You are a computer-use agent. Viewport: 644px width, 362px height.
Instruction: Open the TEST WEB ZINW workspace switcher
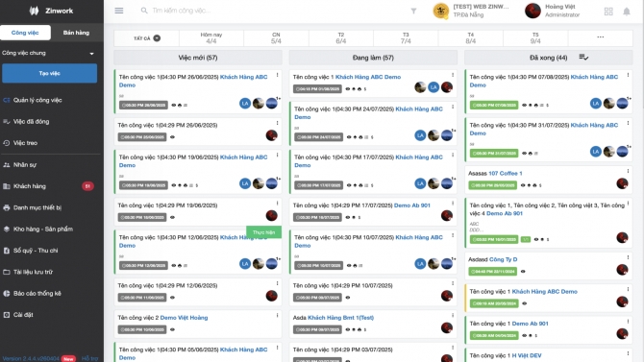[x=472, y=11]
